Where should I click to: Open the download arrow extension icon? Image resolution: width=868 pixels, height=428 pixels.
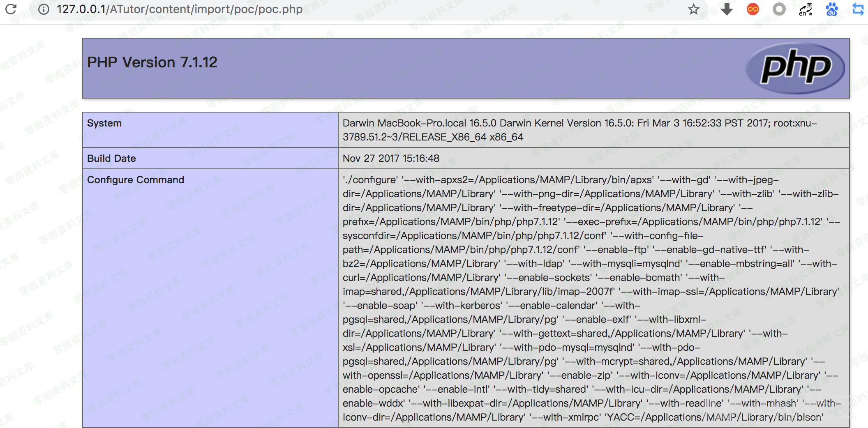(727, 9)
